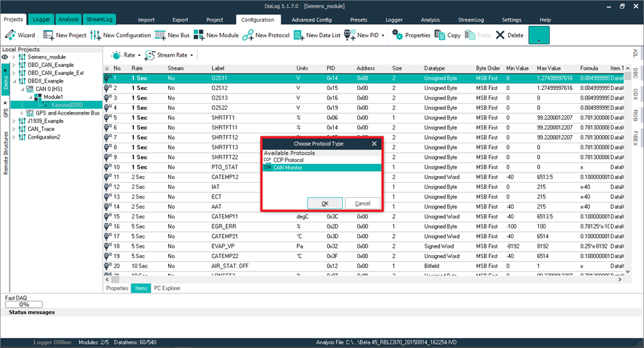Switch to the Advanced Config ribbon tab
Image resolution: width=644 pixels, height=348 pixels.
point(311,20)
